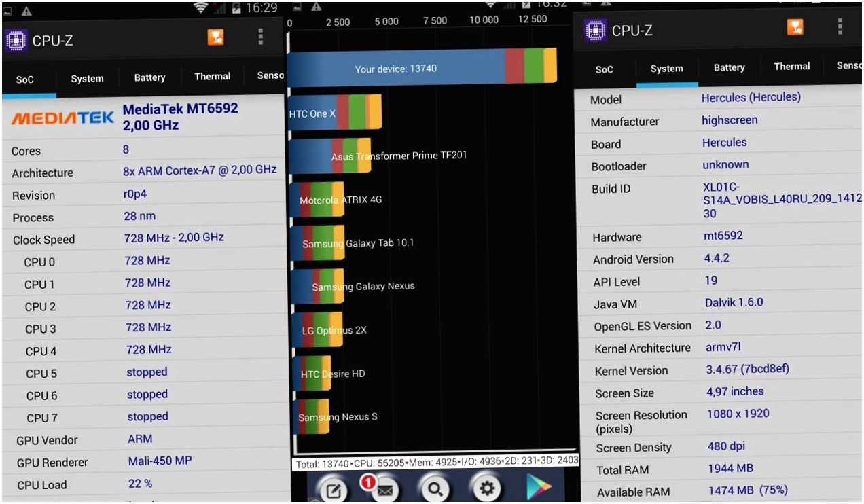
Task: Tap the warning triangle in middle status bar
Action: point(316,6)
